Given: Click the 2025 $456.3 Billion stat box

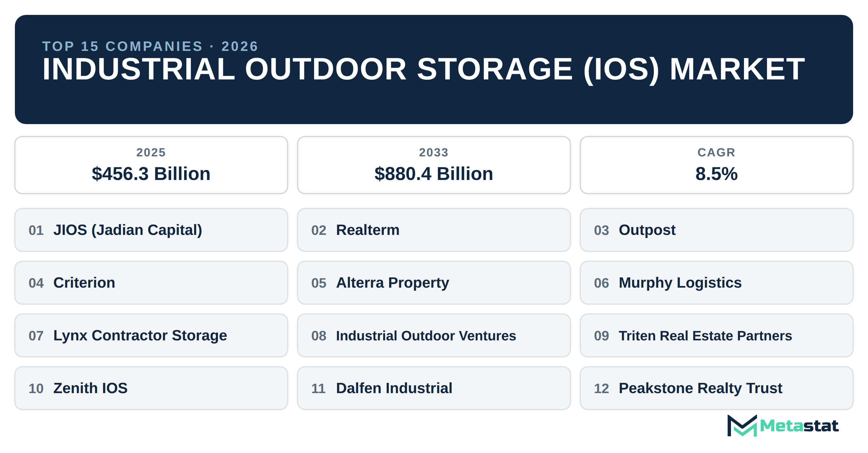Looking at the screenshot, I should (x=151, y=165).
